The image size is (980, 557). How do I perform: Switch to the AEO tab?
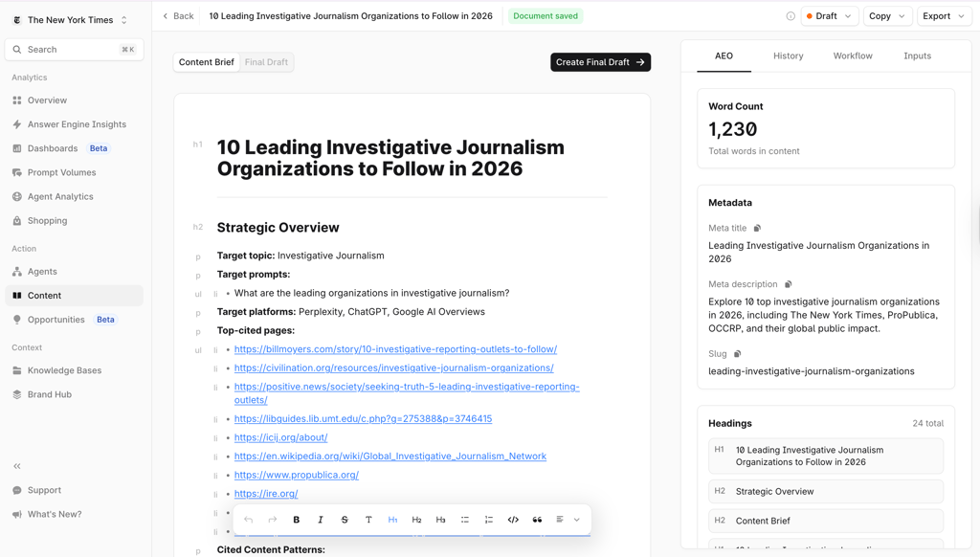724,56
